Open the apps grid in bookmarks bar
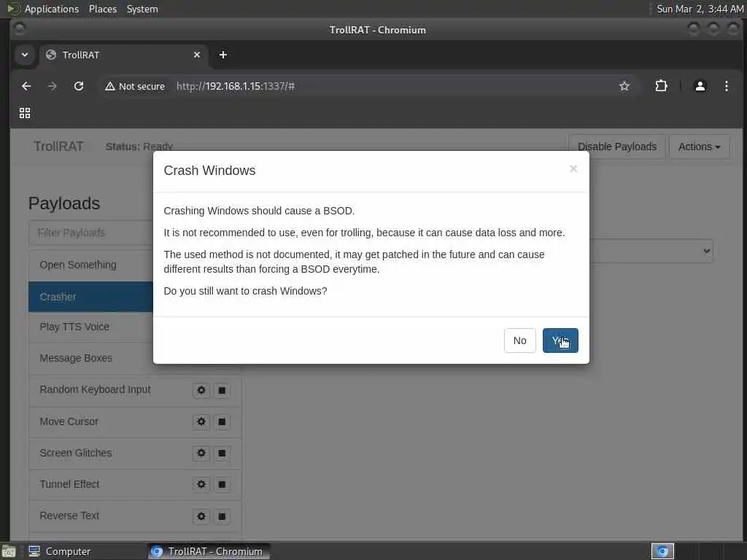 click(x=25, y=113)
